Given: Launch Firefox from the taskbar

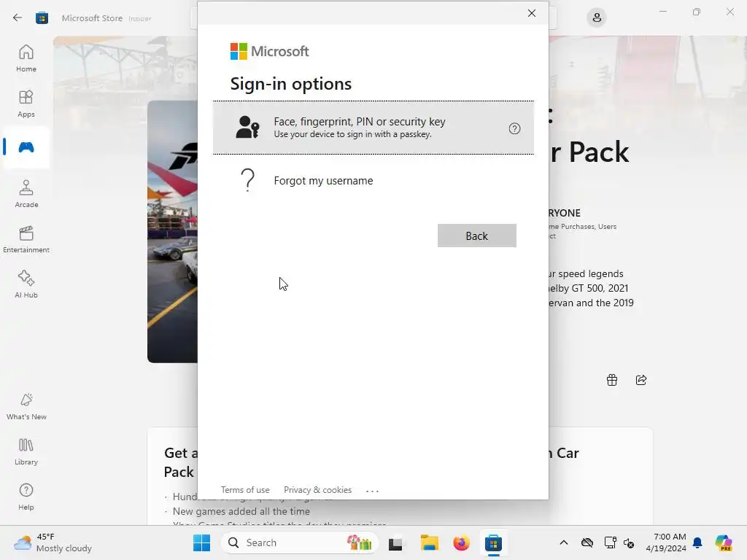Looking at the screenshot, I should tap(461, 542).
